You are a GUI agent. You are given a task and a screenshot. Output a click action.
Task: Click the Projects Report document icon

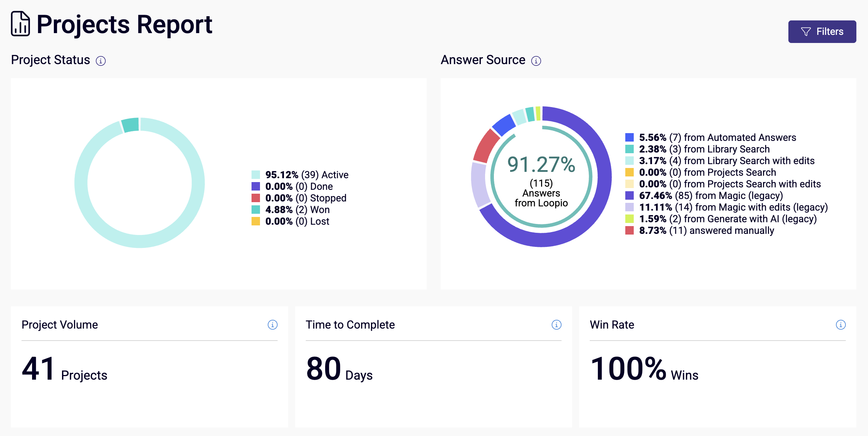(x=20, y=24)
